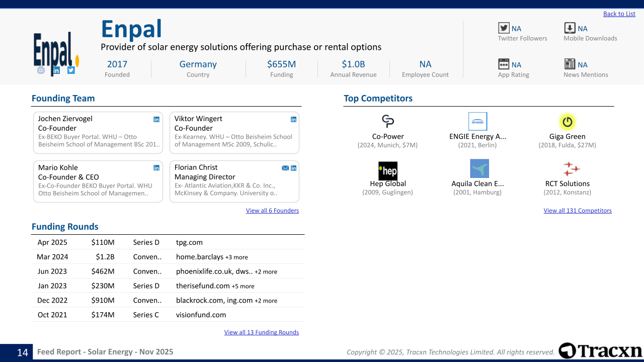Open Viktor Wingert's LinkedIn profile icon
The width and height of the screenshot is (644, 362).
click(x=293, y=119)
